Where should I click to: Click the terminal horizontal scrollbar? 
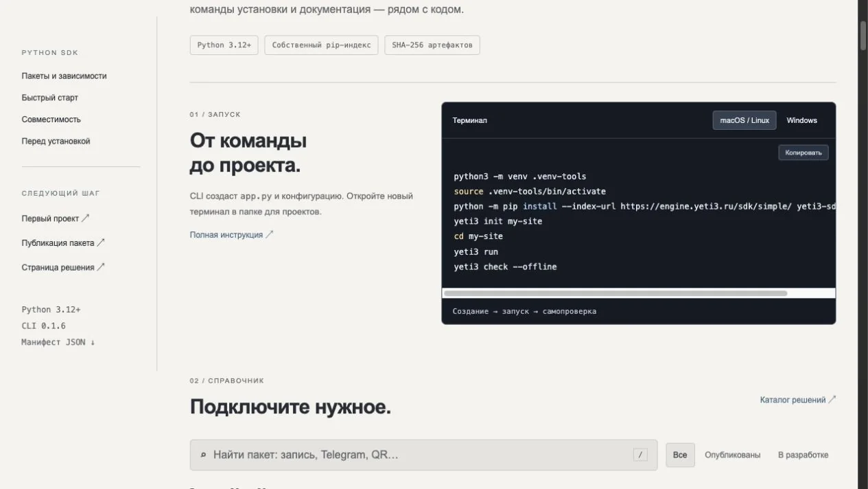click(x=615, y=293)
